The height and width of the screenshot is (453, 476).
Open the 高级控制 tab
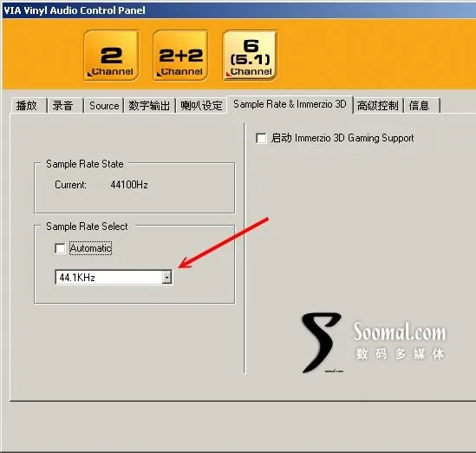(378, 106)
